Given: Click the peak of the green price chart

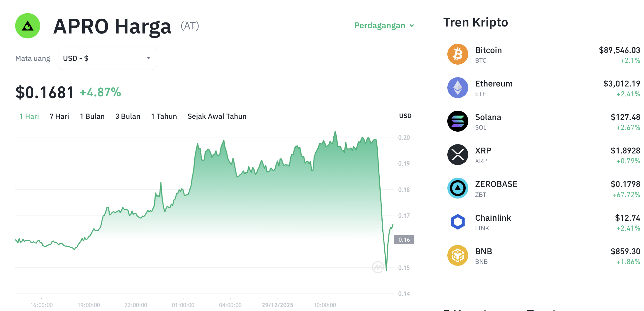Looking at the screenshot, I should pos(335,132).
